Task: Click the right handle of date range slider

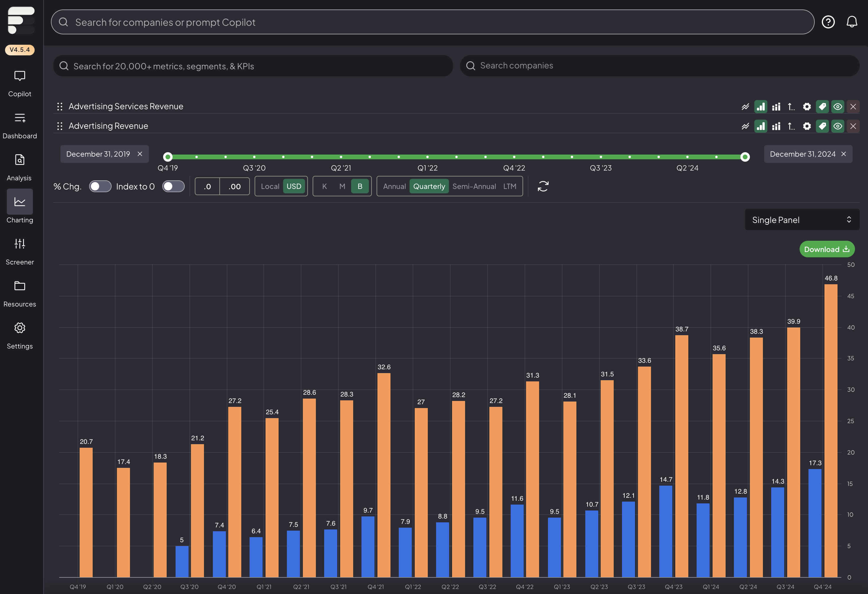Action: pos(745,157)
